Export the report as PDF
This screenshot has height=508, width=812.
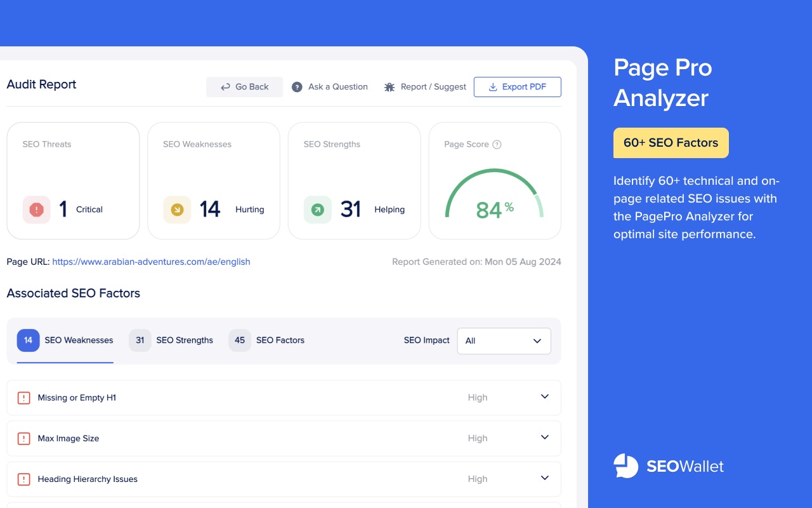[518, 87]
